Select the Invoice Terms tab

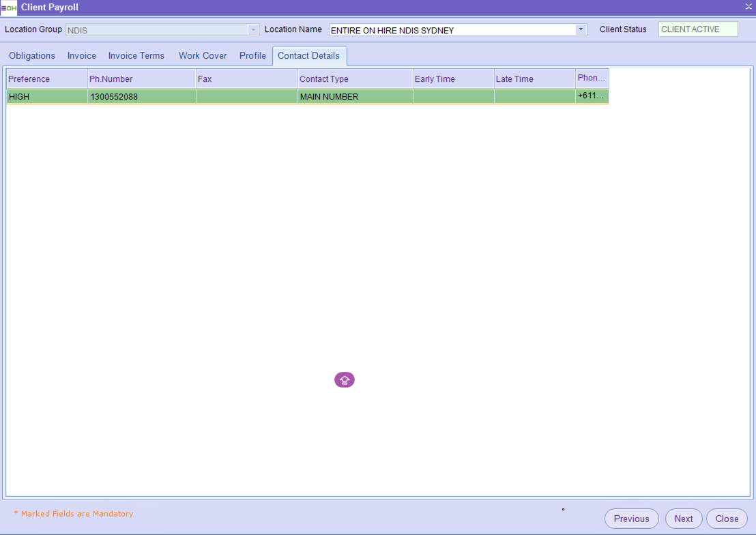[136, 56]
